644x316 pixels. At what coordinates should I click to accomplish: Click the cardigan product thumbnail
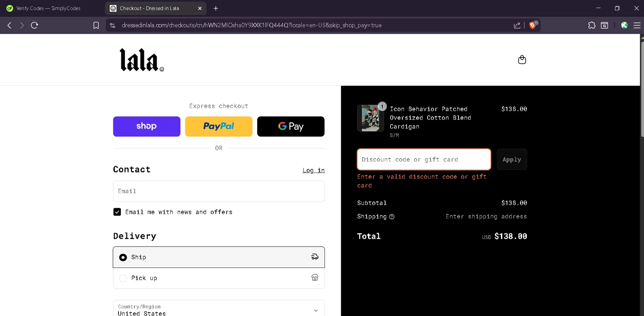pyautogui.click(x=371, y=118)
